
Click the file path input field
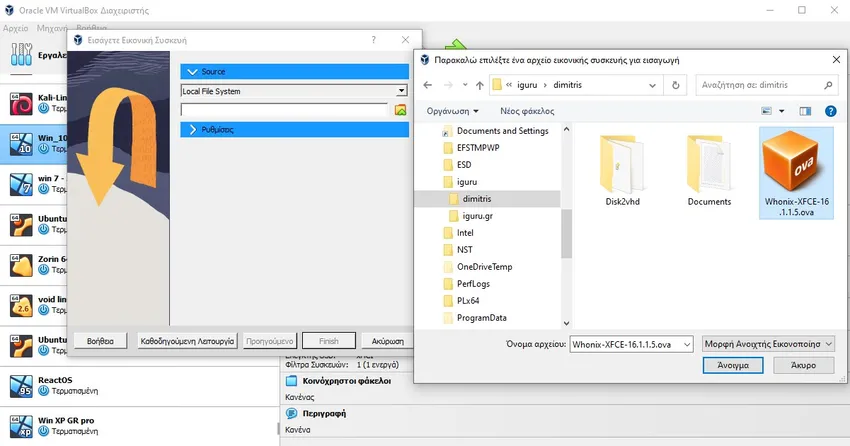click(x=285, y=110)
